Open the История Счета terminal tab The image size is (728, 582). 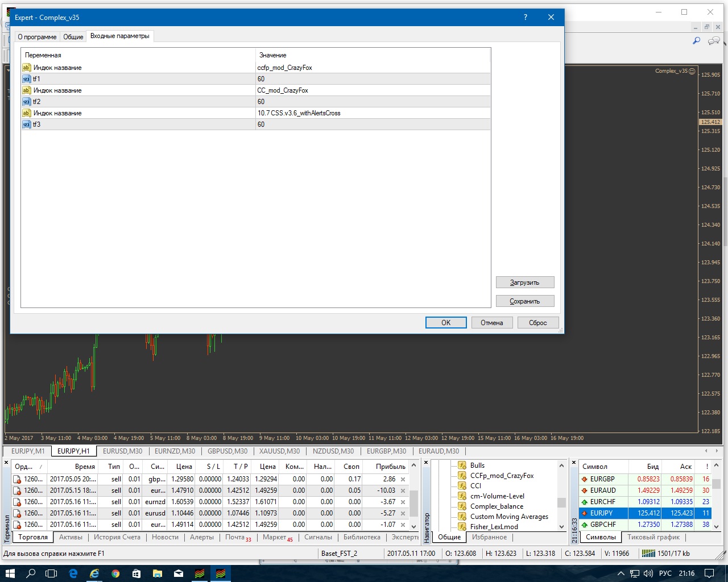coord(117,537)
